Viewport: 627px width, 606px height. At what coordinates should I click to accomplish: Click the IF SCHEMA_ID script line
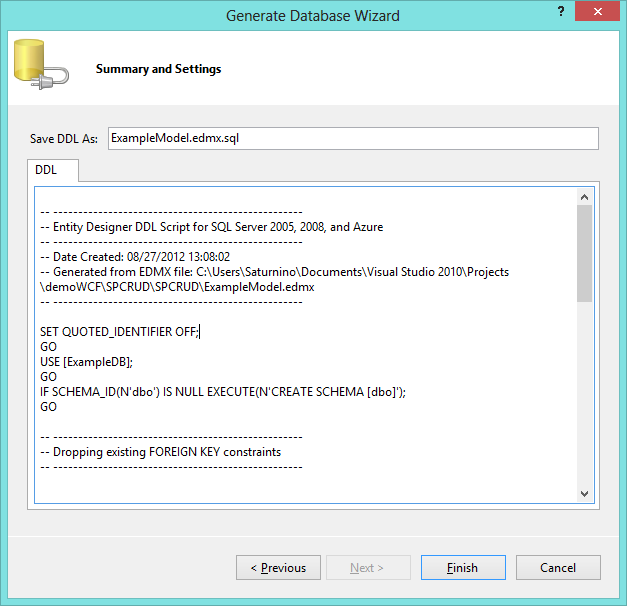(222, 392)
